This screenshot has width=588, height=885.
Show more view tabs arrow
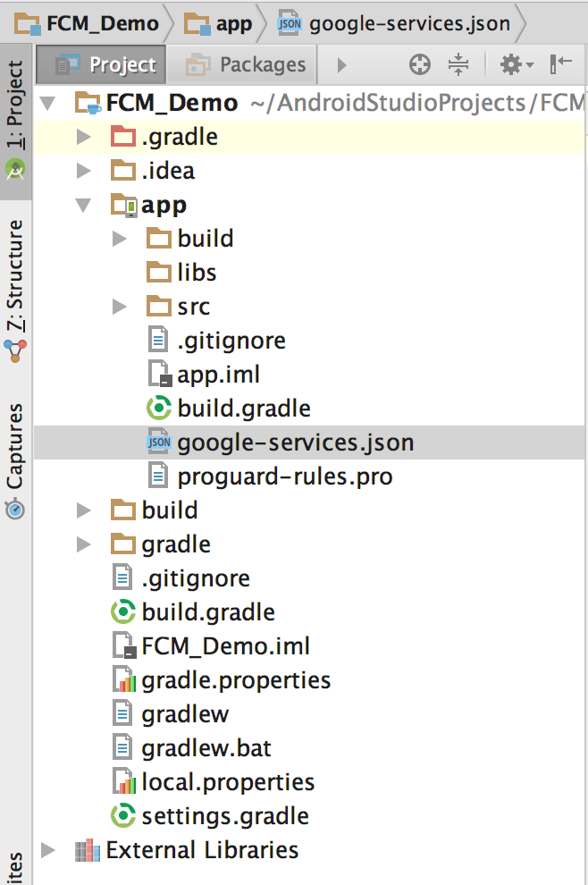click(341, 65)
